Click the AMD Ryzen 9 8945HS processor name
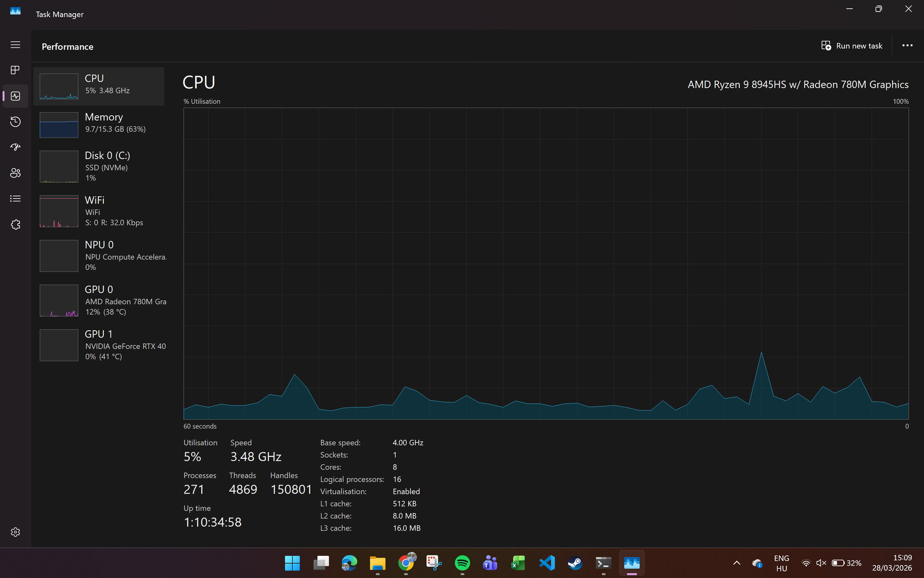924x578 pixels. coord(798,85)
